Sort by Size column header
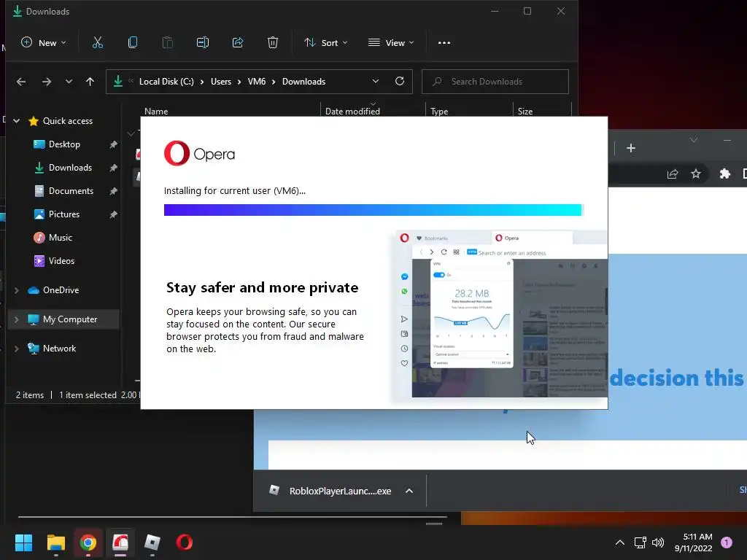This screenshot has height=560, width=747. (x=525, y=111)
